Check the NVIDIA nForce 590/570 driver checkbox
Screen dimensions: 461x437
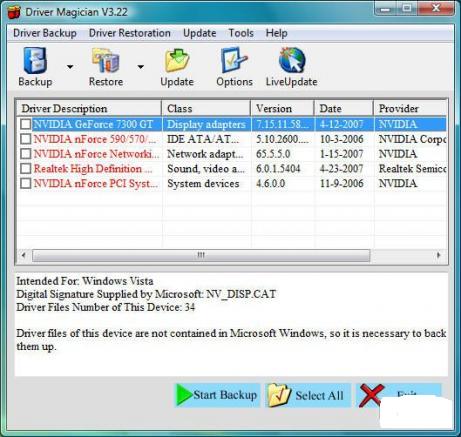[x=26, y=139]
